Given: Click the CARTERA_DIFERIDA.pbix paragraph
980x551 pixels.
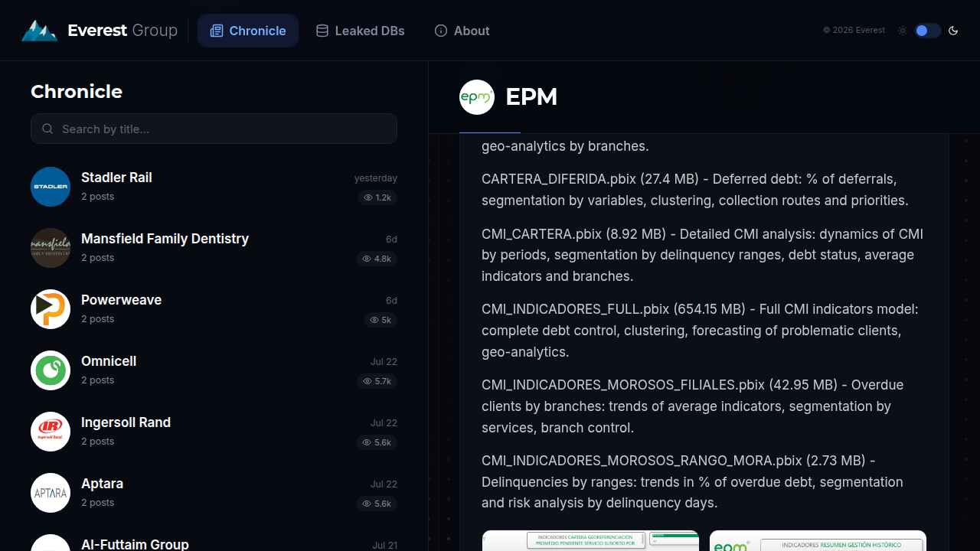Looking at the screenshot, I should click(x=704, y=190).
